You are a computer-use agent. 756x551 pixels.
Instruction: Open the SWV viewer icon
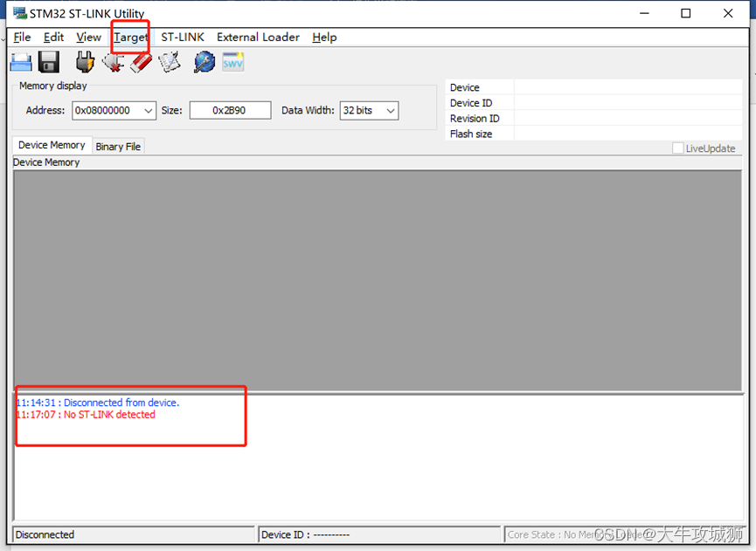pos(232,62)
